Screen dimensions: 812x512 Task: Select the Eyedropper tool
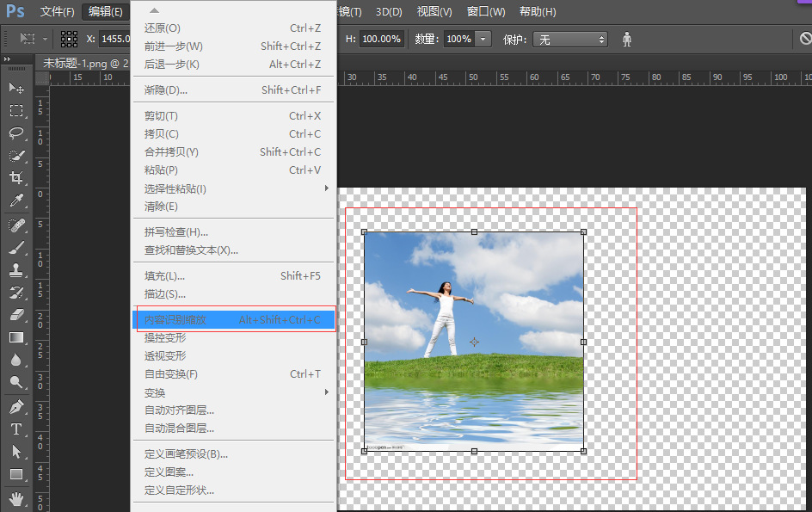click(x=16, y=200)
